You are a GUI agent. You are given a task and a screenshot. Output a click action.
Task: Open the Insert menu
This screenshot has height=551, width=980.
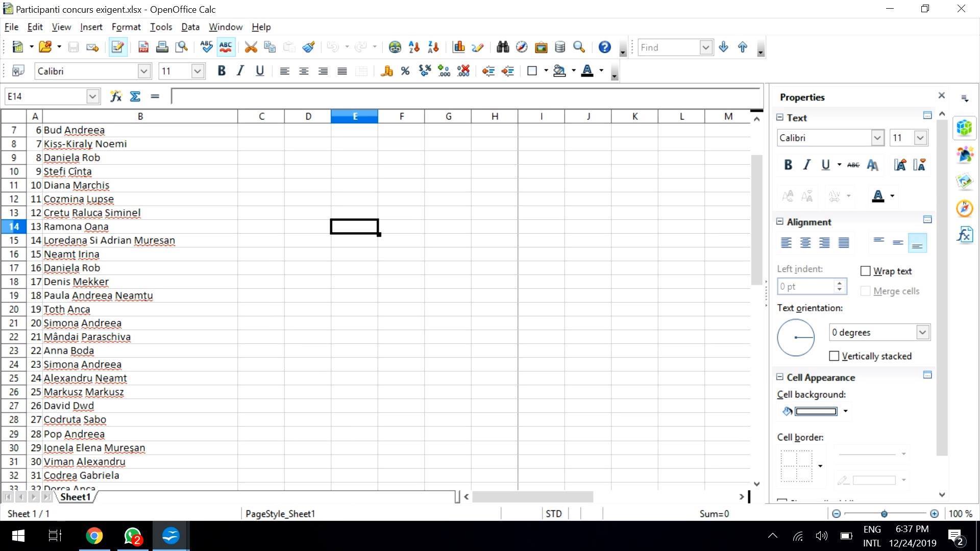click(91, 27)
